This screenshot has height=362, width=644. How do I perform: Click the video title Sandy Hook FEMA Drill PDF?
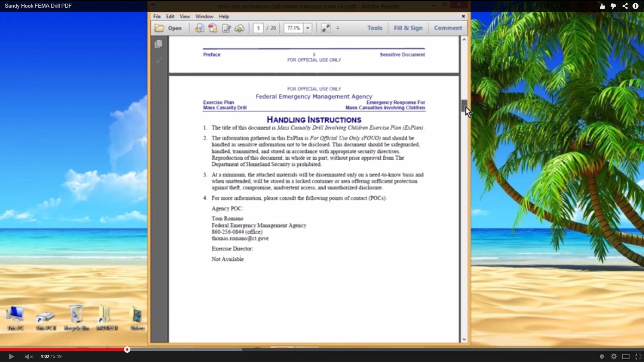pos(38,6)
